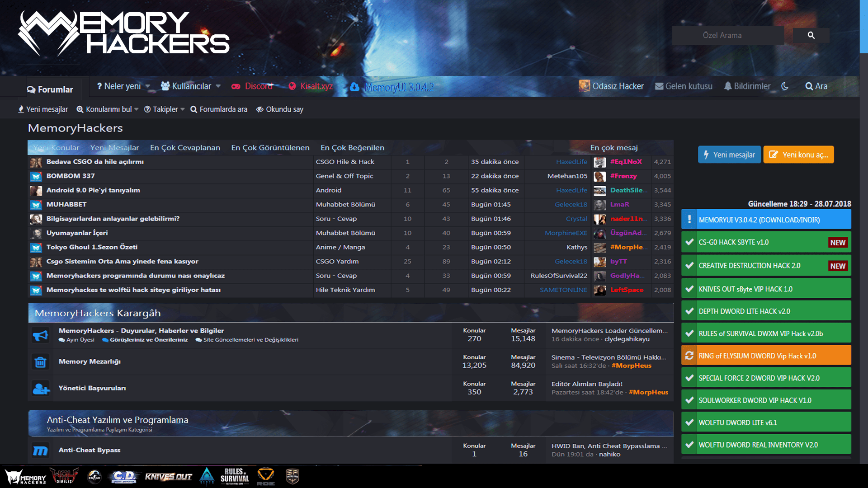Expand the Kullanıcılar dropdown arrow
The height and width of the screenshot is (488, 868).
point(218,86)
